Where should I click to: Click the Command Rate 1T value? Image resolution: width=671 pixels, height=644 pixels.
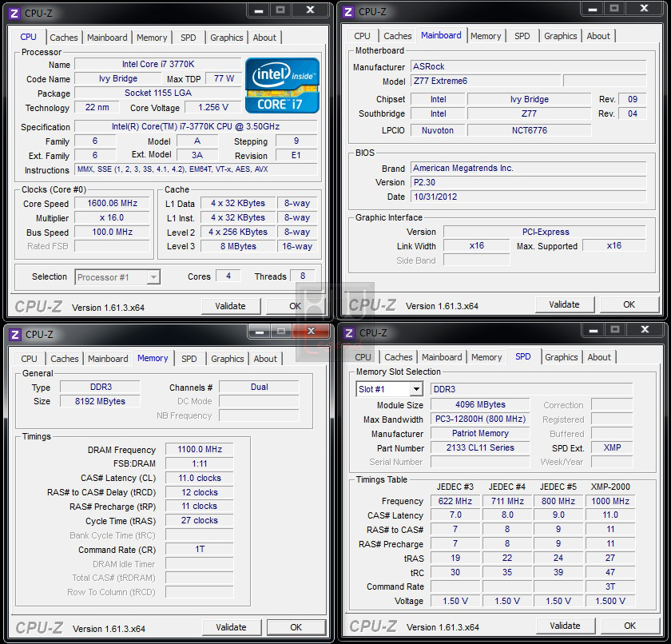click(x=200, y=550)
